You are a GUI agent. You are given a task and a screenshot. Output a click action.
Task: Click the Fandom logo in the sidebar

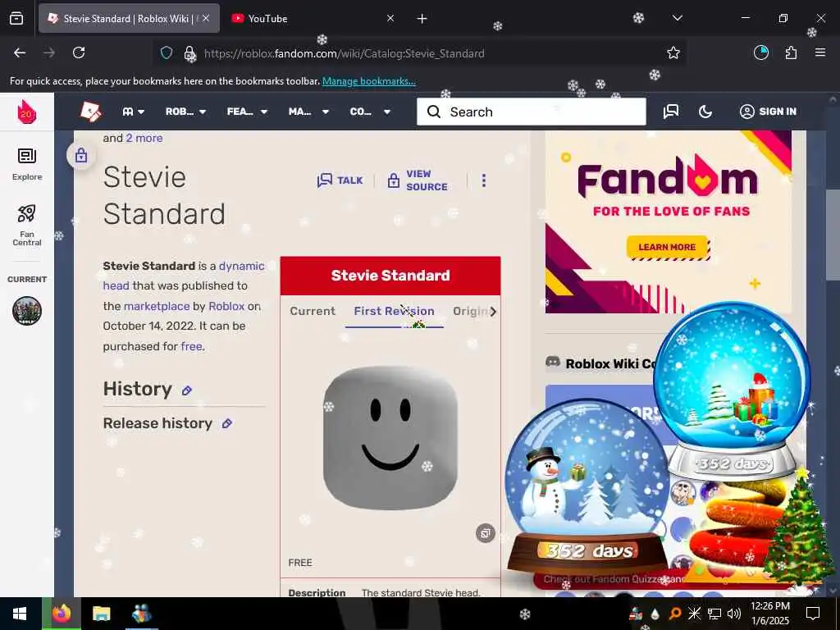(26, 112)
